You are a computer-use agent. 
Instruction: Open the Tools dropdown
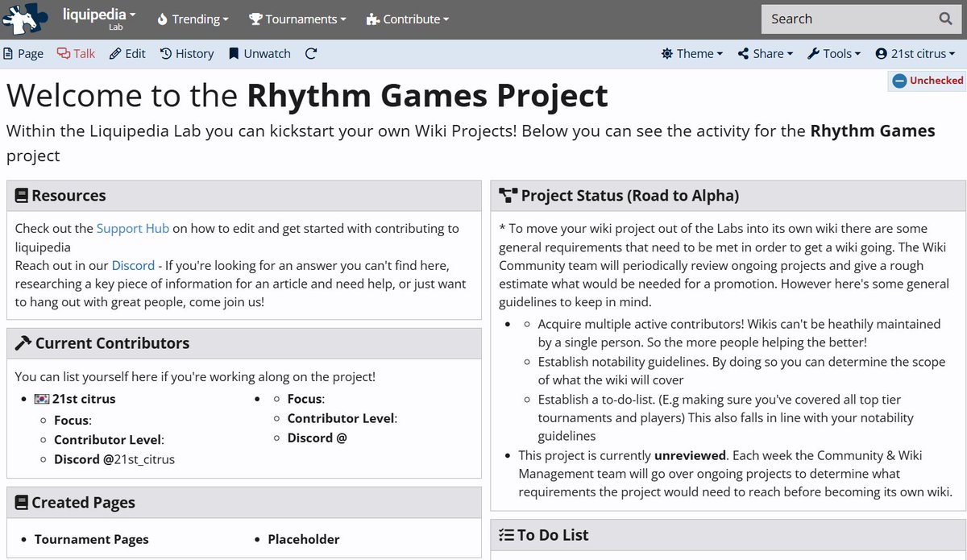834,53
